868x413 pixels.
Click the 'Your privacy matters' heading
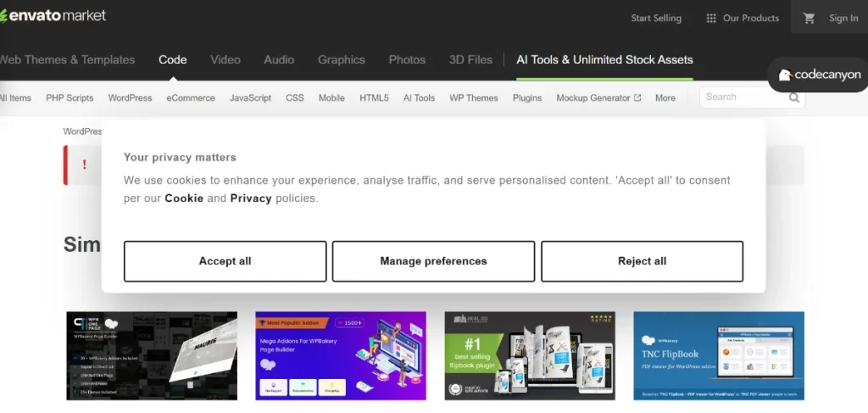coord(180,157)
